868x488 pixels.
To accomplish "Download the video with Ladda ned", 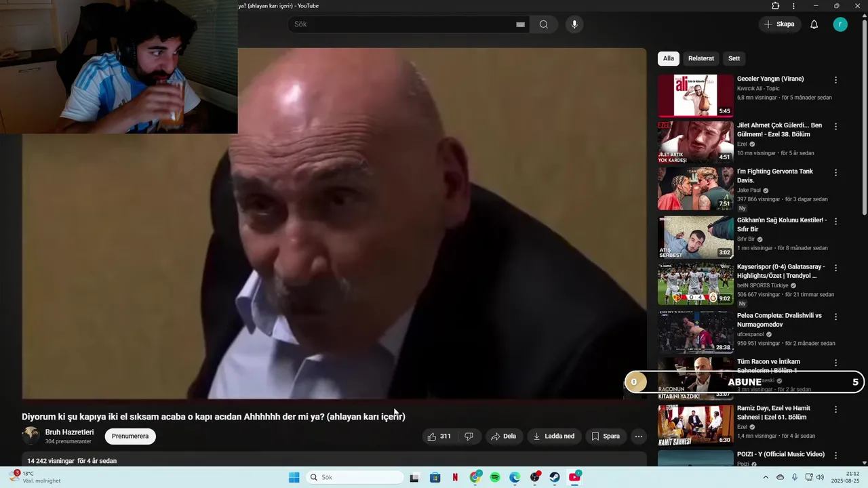I will pyautogui.click(x=554, y=436).
